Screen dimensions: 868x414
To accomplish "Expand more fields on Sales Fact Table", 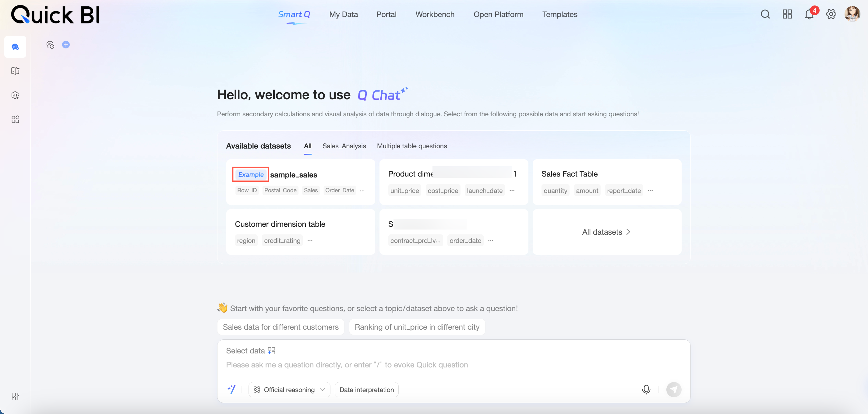I will point(650,191).
